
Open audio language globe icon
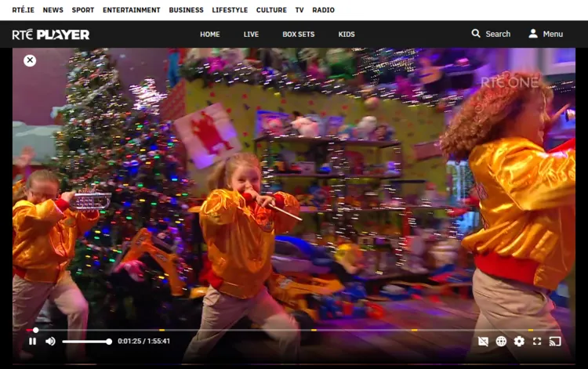point(501,342)
